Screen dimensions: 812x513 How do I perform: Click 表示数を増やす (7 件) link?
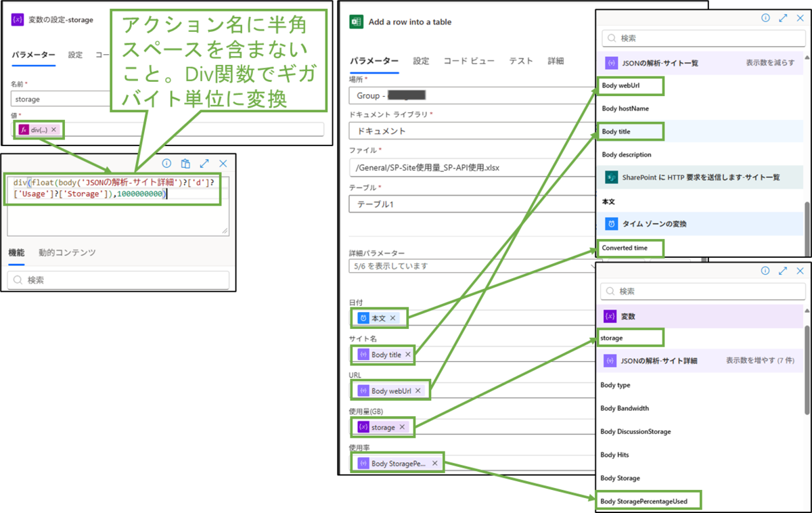[x=761, y=361]
